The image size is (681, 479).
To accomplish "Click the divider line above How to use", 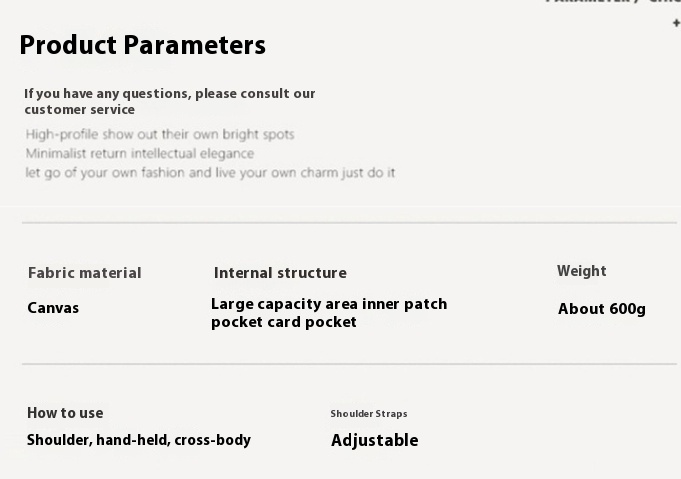I will click(349, 364).
